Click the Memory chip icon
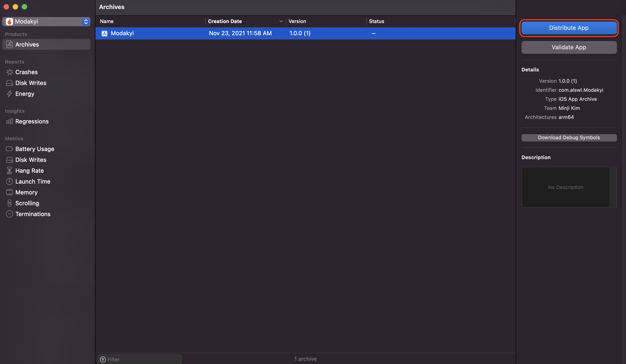 coord(9,192)
